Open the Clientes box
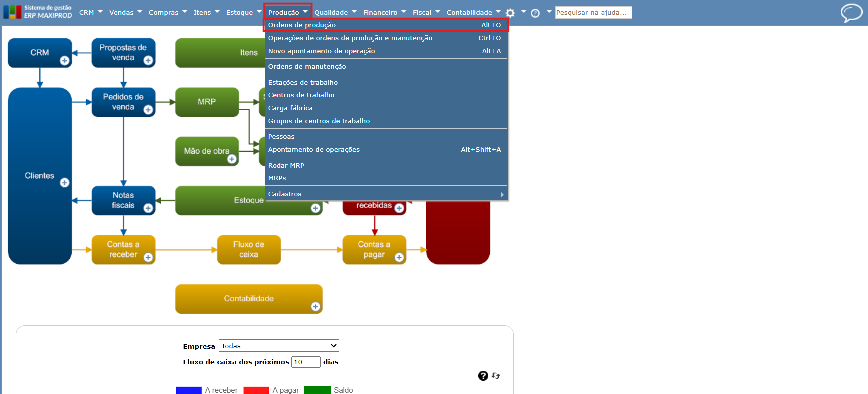 point(40,176)
